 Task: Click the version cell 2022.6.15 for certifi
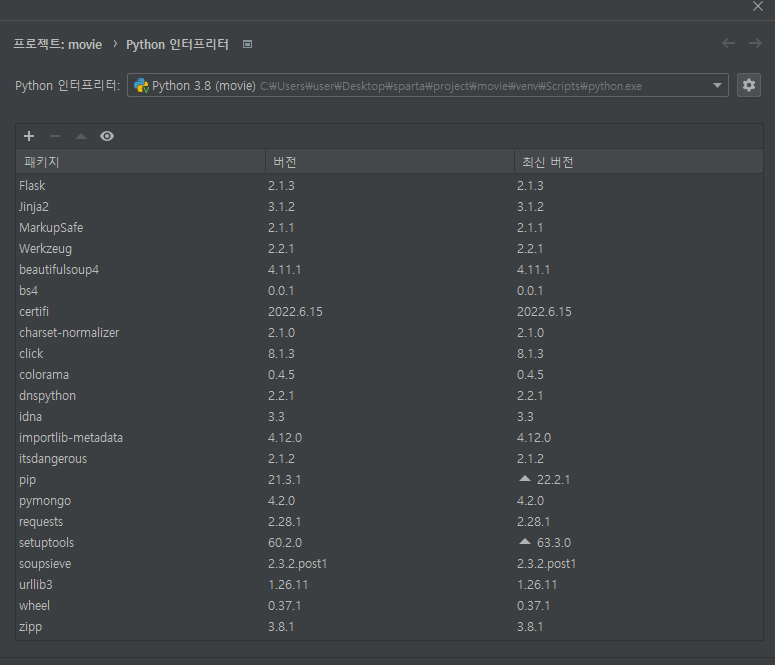tap(295, 312)
